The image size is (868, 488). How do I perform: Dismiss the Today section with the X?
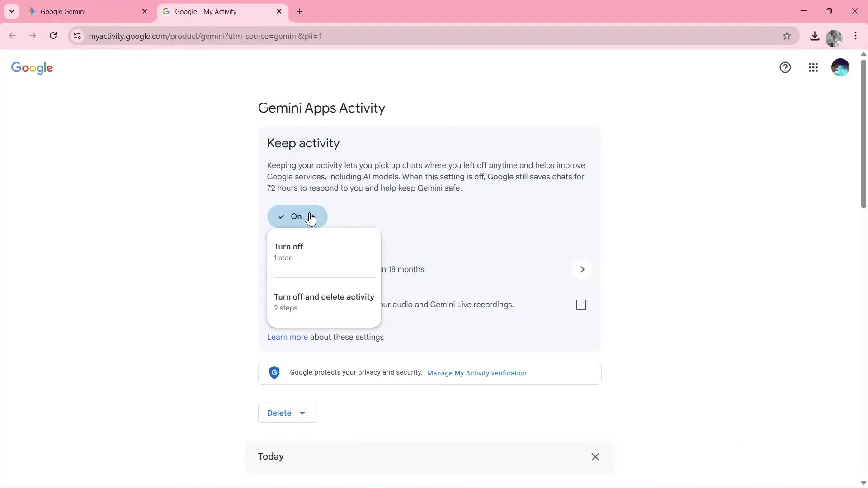pyautogui.click(x=595, y=457)
